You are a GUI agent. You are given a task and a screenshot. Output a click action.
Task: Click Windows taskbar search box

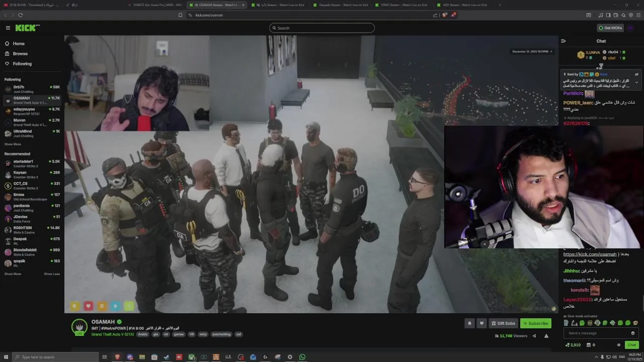click(x=55, y=357)
